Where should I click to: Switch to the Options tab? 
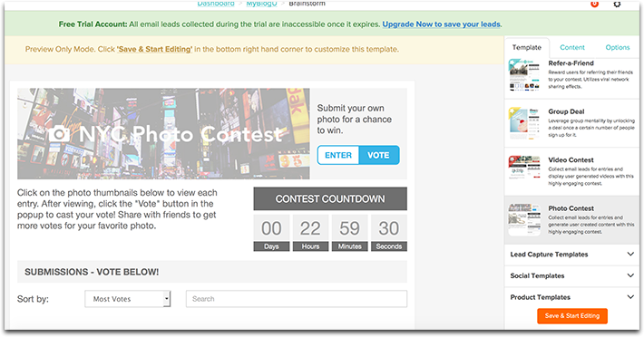618,47
